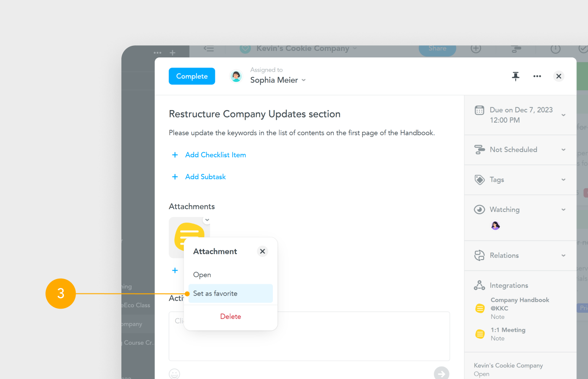
Task: Click the calendar due date icon
Action: pyautogui.click(x=480, y=110)
